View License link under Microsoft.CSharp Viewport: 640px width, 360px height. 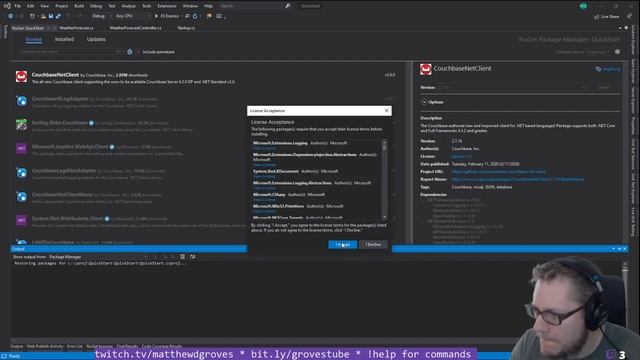(x=264, y=200)
